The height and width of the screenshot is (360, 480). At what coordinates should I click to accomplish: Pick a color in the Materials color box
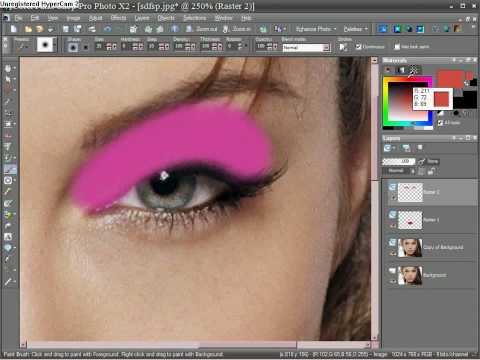(407, 102)
